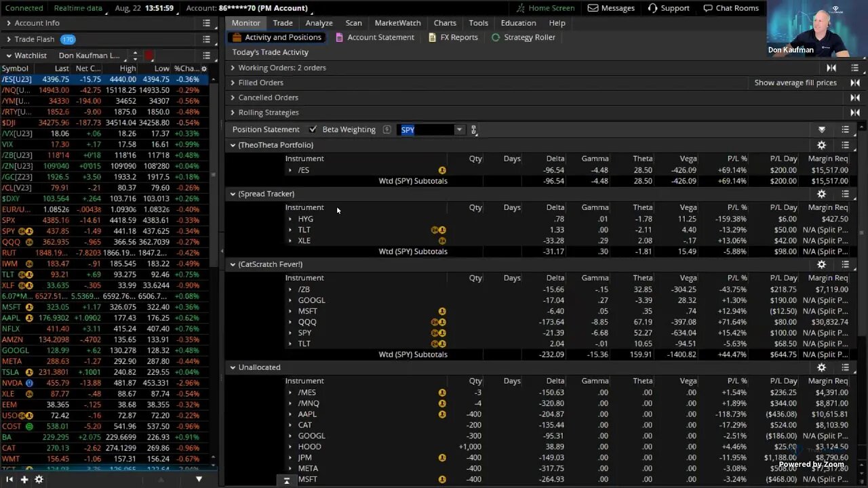This screenshot has width=868, height=488.
Task: Open the Tools tab
Action: [x=478, y=23]
